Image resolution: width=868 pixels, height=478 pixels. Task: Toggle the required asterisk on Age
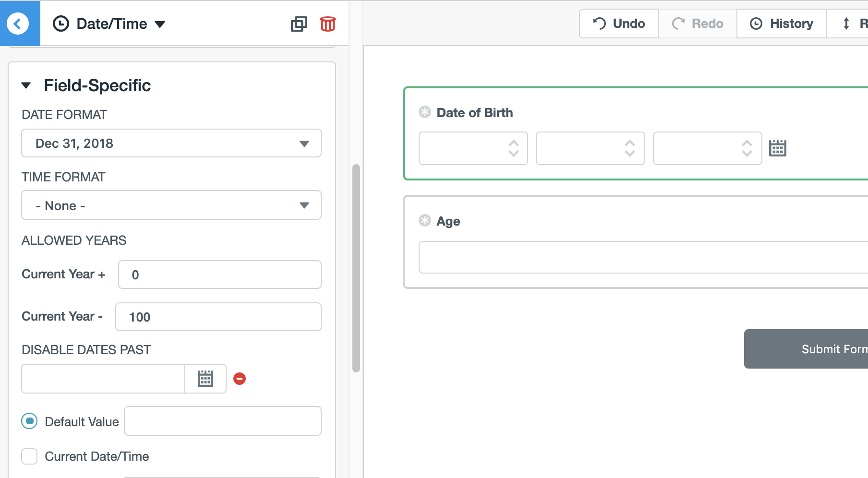pyautogui.click(x=424, y=220)
